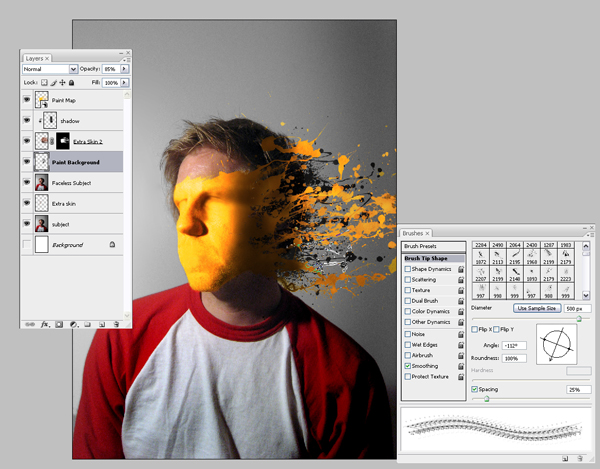The image size is (600, 469).
Task: Tick the Flip X checkbox
Action: 474,329
